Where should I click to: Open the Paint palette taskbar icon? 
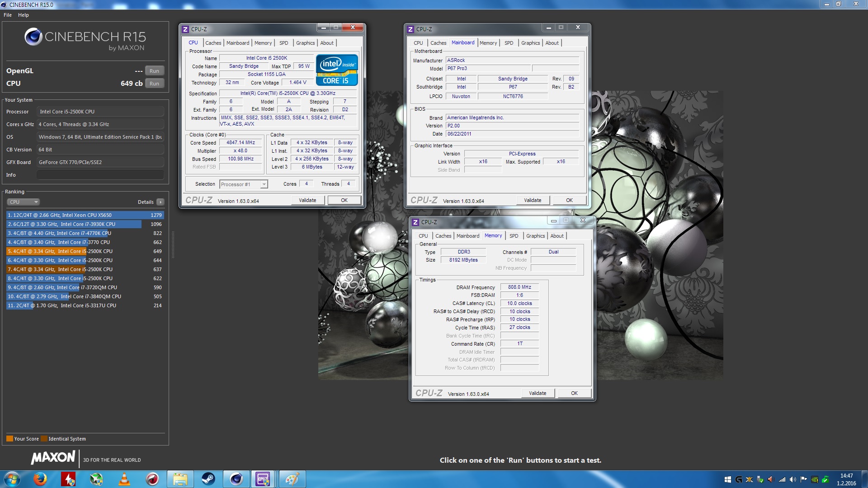292,479
